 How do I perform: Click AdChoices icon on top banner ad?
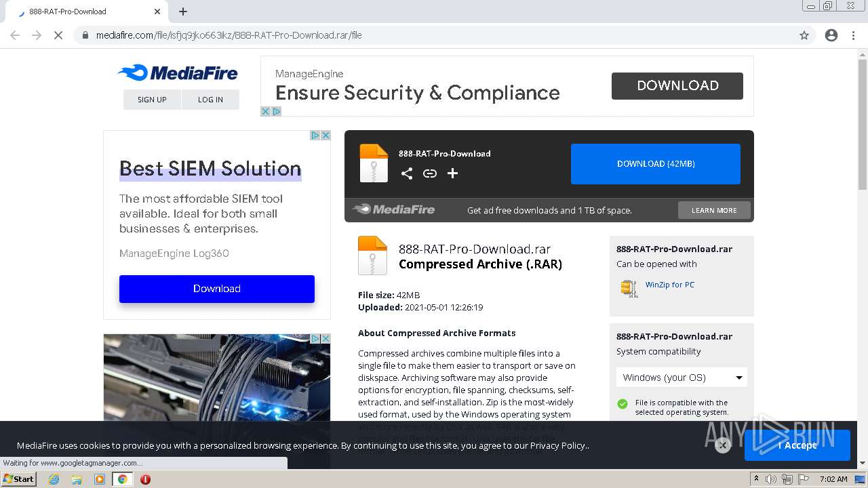277,112
